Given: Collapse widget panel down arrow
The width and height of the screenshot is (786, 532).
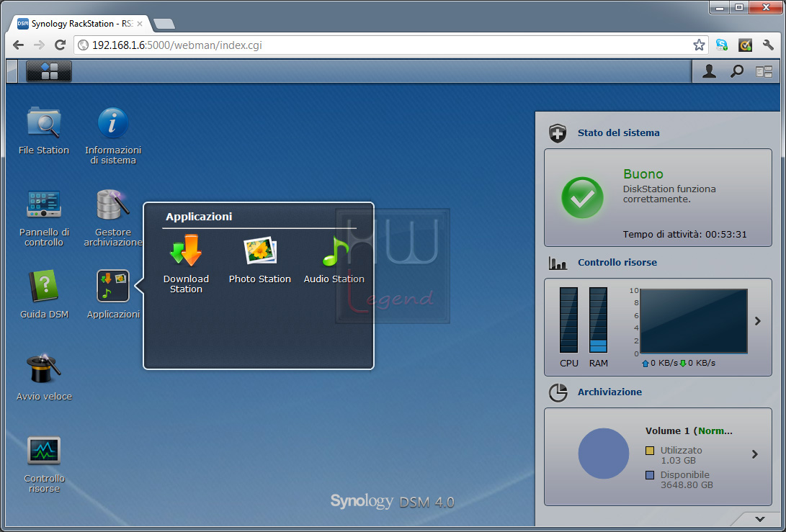Looking at the screenshot, I should pos(760,520).
